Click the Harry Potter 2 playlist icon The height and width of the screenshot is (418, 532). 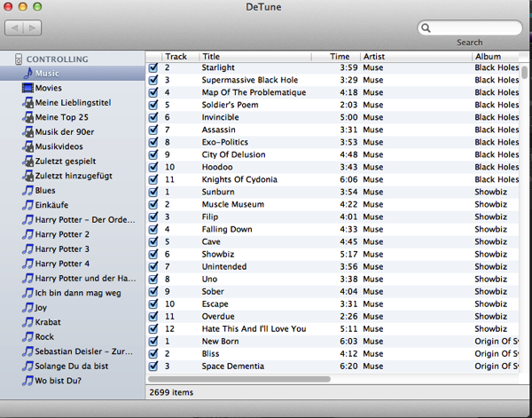click(27, 234)
